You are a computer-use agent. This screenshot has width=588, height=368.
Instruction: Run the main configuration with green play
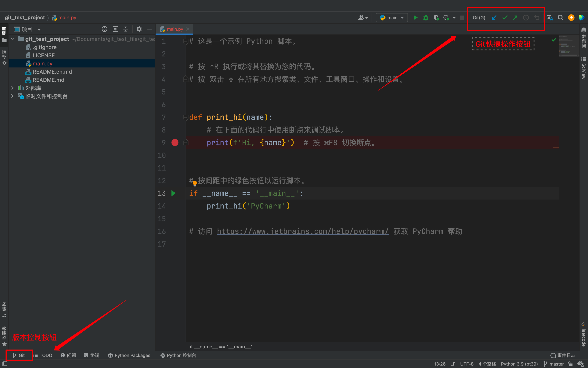coord(415,18)
